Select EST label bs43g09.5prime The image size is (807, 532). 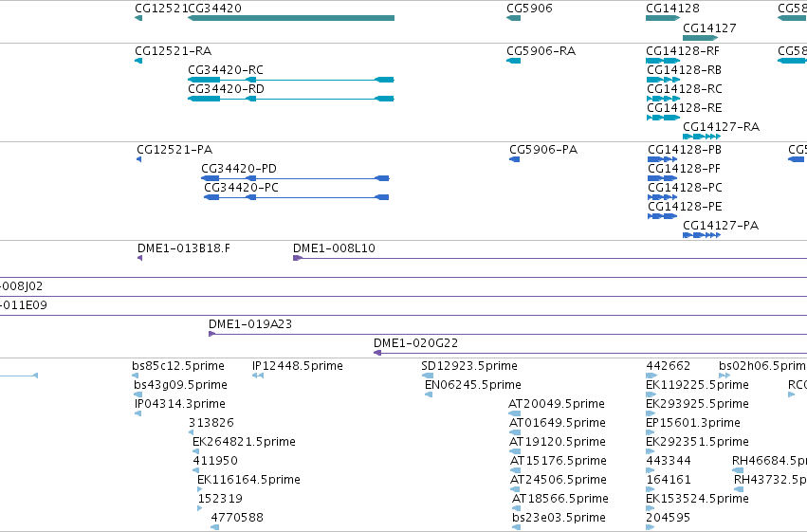pyautogui.click(x=180, y=385)
